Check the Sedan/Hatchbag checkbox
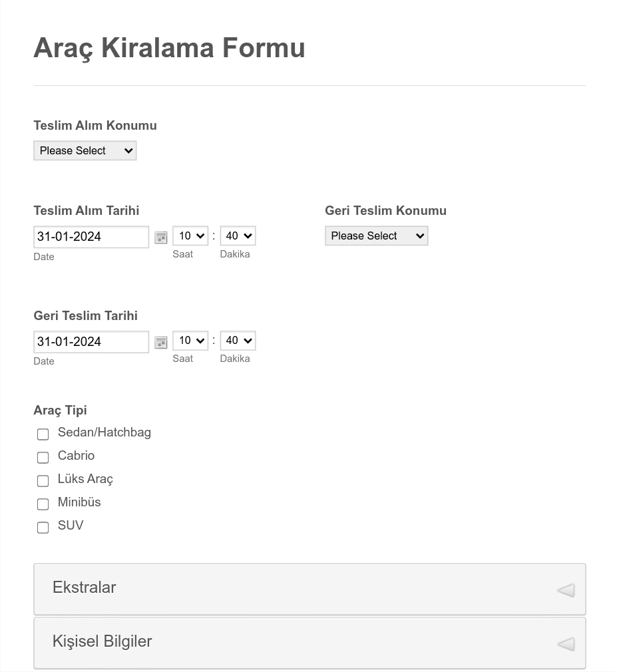The height and width of the screenshot is (672, 619). (x=43, y=434)
